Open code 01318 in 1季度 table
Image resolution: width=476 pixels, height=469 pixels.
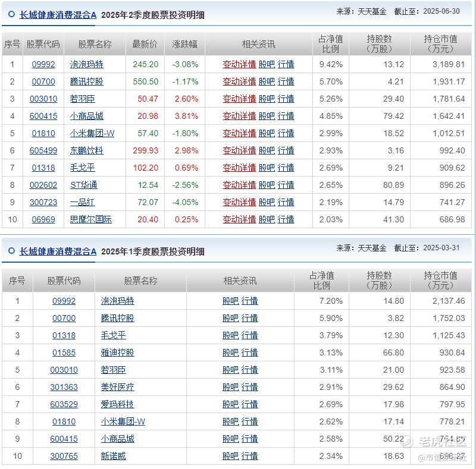(64, 335)
